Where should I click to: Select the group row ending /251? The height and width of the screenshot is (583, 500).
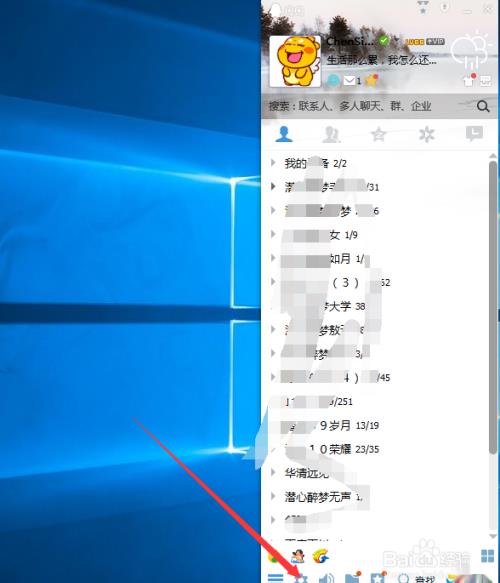375,401
